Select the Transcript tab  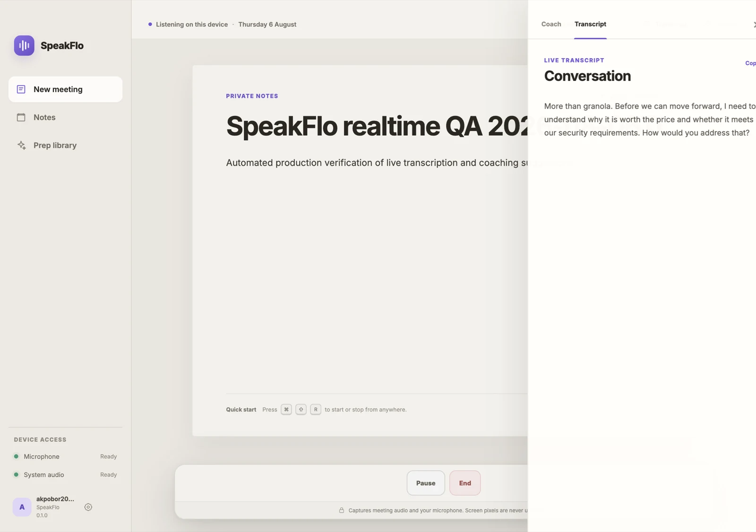(x=590, y=24)
